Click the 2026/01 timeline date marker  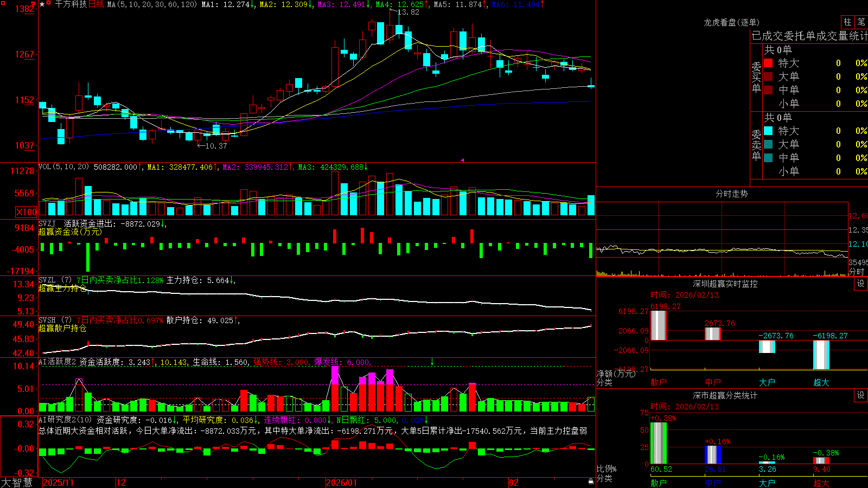tap(341, 483)
